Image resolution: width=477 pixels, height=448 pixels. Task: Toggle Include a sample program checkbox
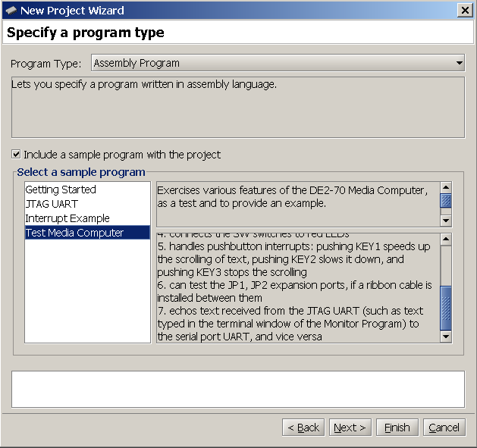tap(17, 155)
